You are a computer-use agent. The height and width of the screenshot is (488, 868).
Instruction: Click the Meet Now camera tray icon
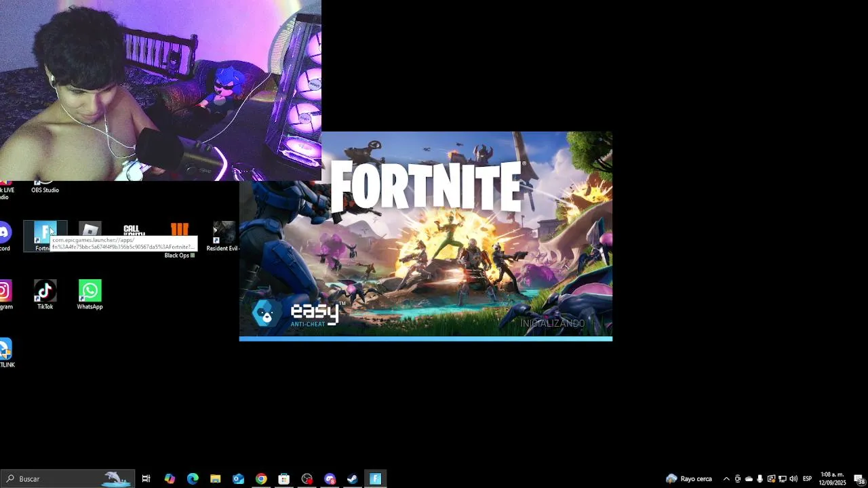click(x=738, y=479)
